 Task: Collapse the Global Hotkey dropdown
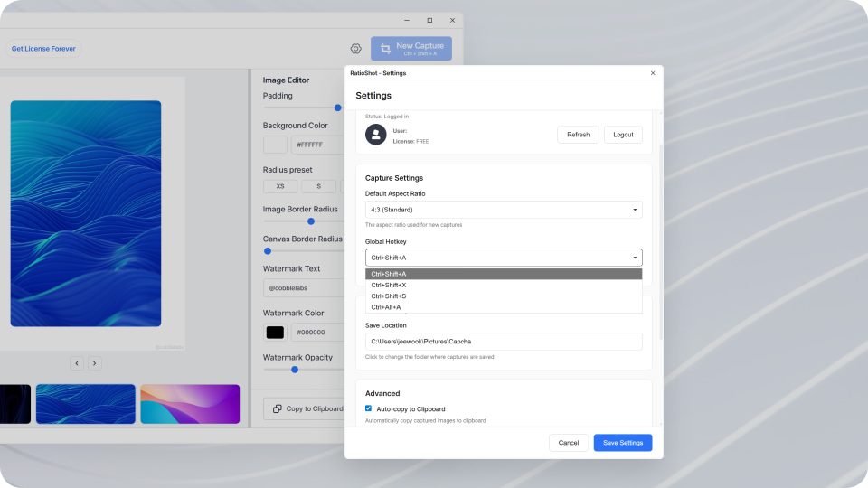504,258
